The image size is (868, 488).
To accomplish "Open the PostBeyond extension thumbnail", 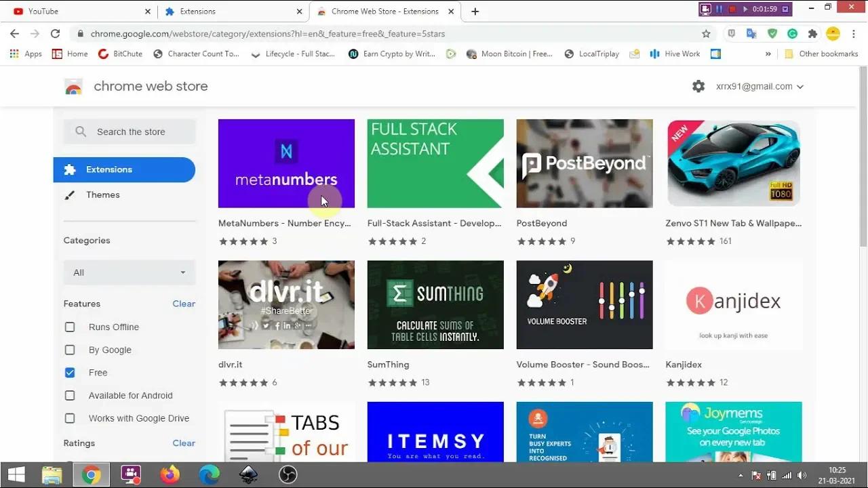I will [x=585, y=163].
